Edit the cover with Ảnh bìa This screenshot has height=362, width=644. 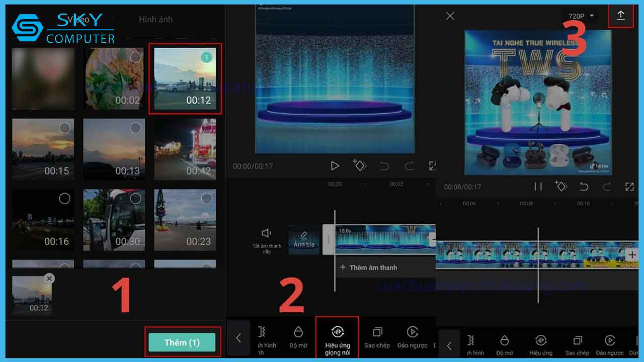[304, 240]
